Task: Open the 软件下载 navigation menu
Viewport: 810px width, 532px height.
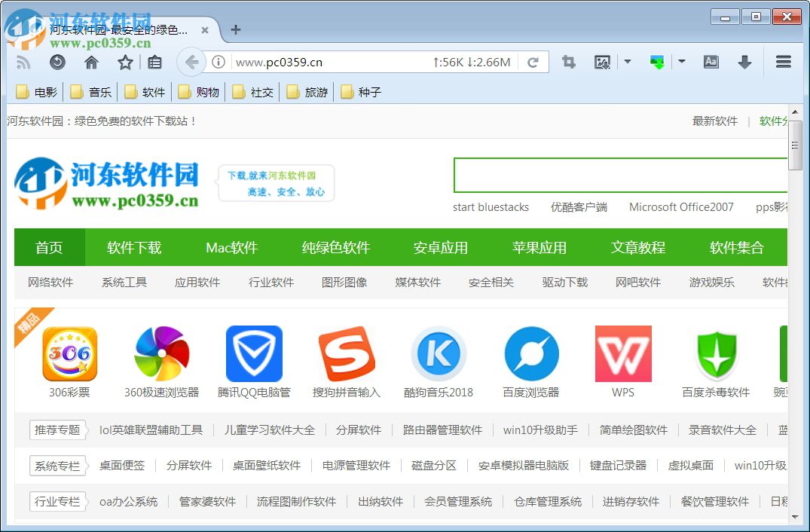Action: (134, 246)
